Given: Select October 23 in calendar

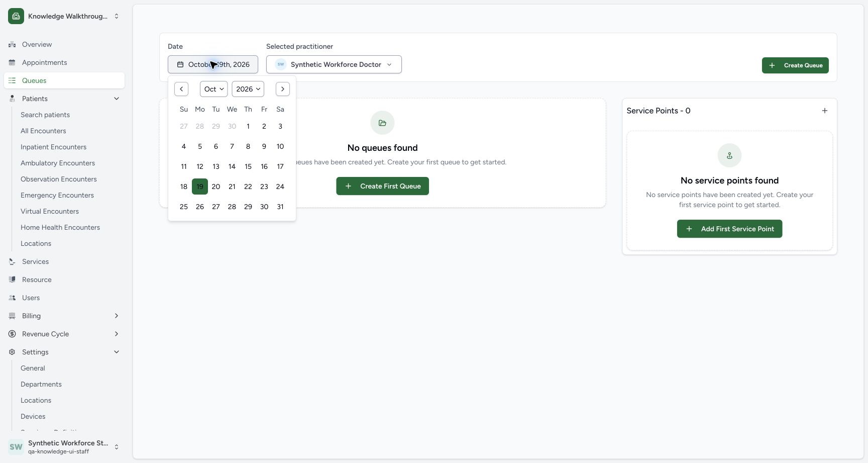Looking at the screenshot, I should (264, 187).
